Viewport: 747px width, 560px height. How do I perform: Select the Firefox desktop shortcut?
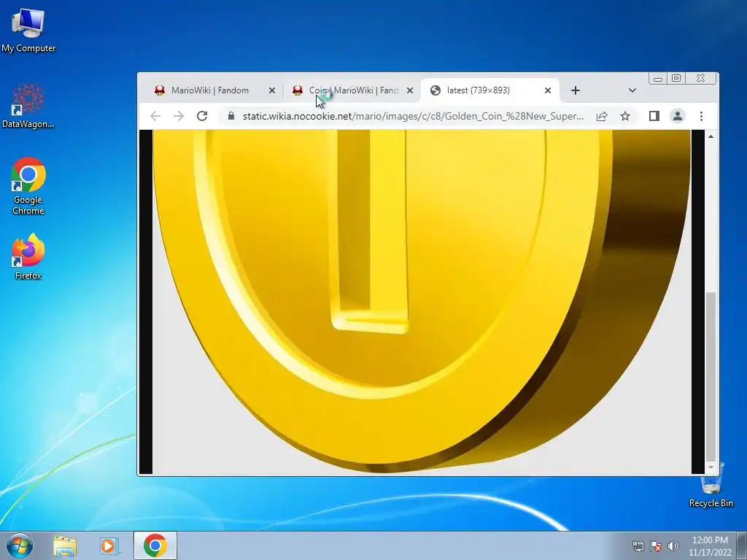28,257
